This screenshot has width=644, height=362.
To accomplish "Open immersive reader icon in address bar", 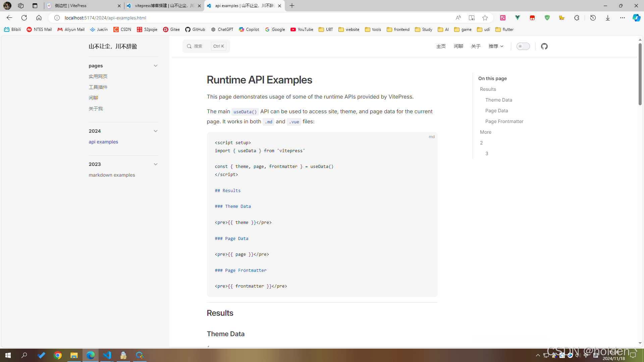I will (x=471, y=18).
